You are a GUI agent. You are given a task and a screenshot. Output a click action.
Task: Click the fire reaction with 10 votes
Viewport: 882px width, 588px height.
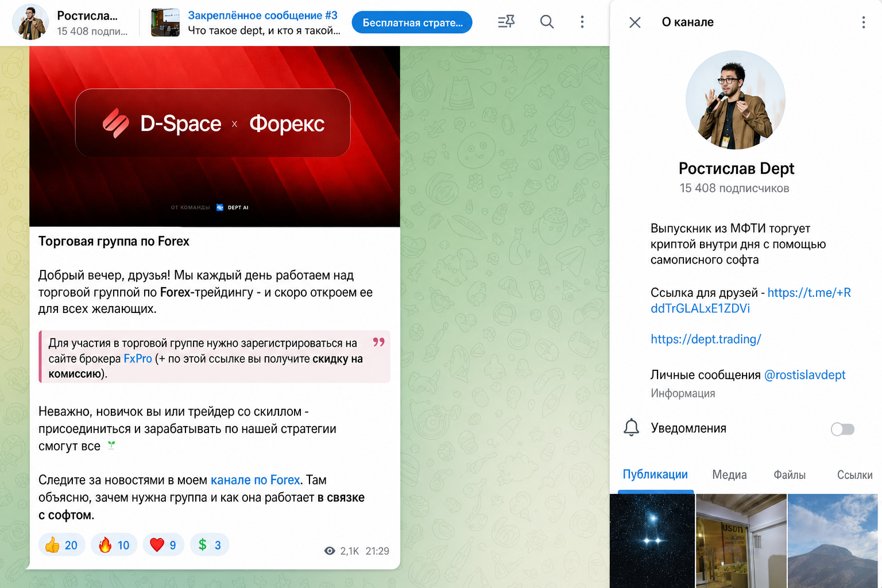114,545
